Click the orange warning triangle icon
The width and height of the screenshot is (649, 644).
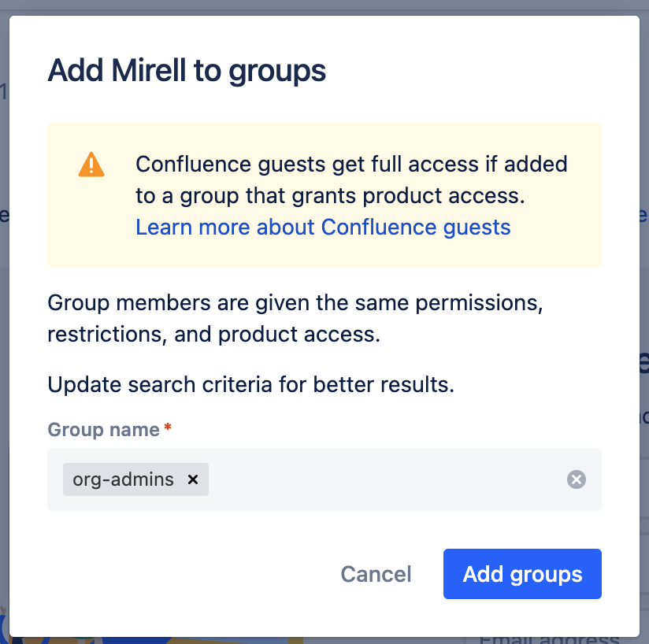(x=91, y=165)
